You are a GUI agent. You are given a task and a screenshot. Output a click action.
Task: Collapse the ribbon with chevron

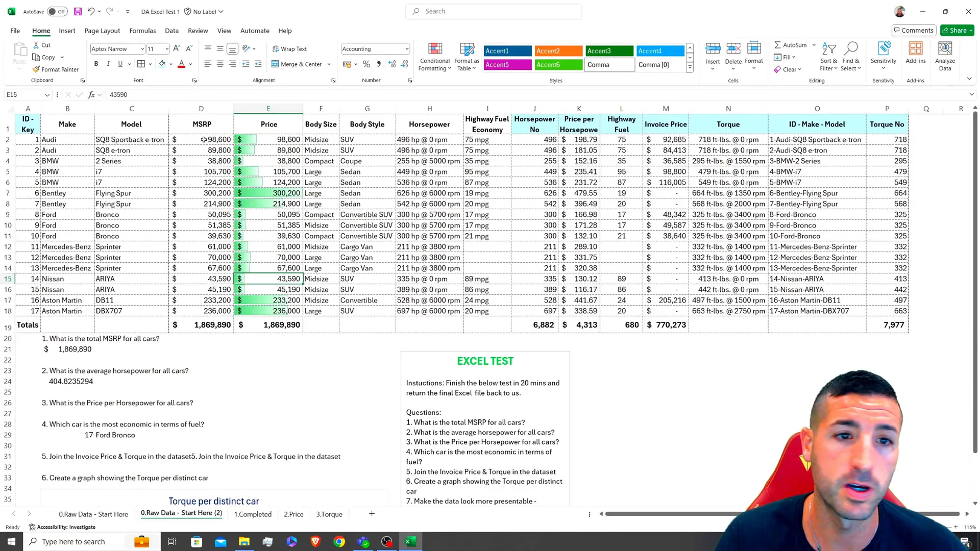969,79
